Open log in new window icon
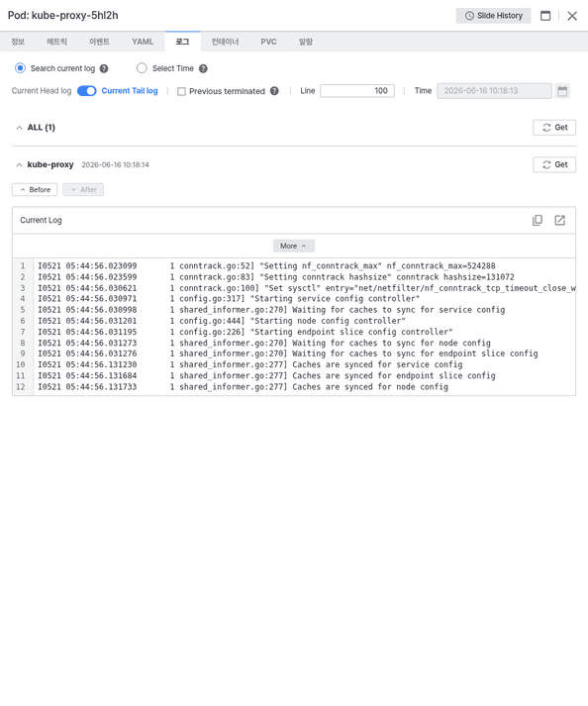Image resolution: width=588 pixels, height=706 pixels. tap(559, 220)
